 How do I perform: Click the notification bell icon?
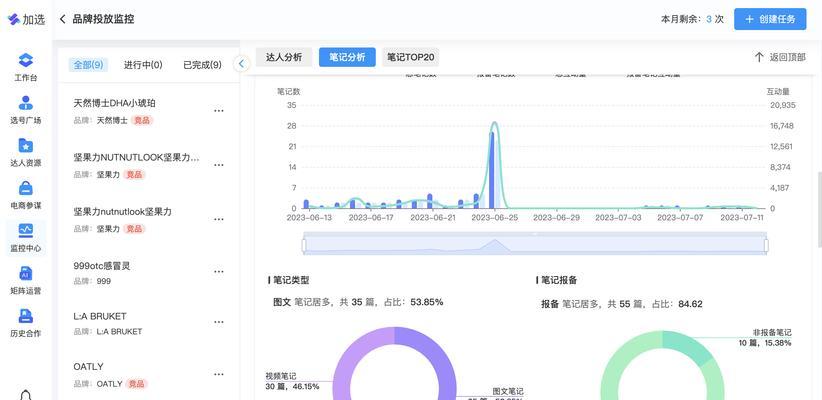point(26,395)
